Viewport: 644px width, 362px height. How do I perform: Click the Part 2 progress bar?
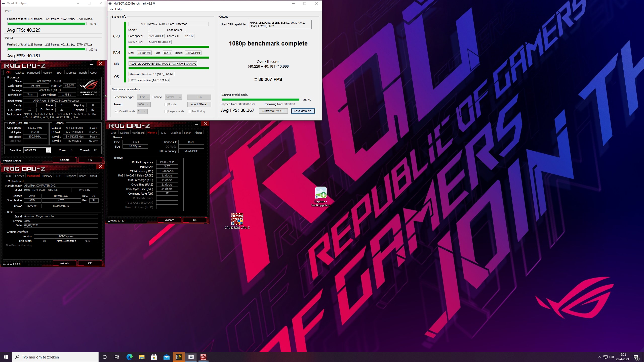pyautogui.click(x=47, y=50)
